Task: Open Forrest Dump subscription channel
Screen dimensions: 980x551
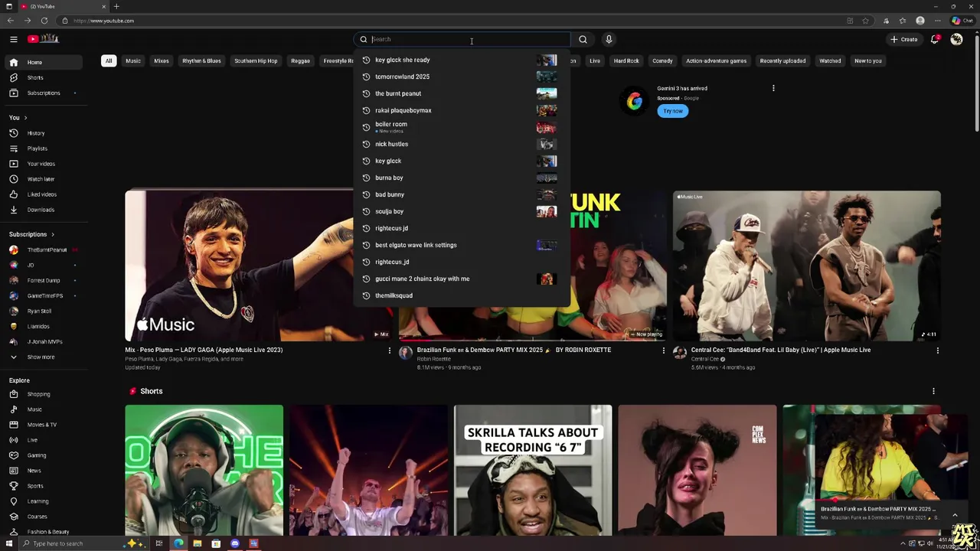Action: tap(44, 280)
